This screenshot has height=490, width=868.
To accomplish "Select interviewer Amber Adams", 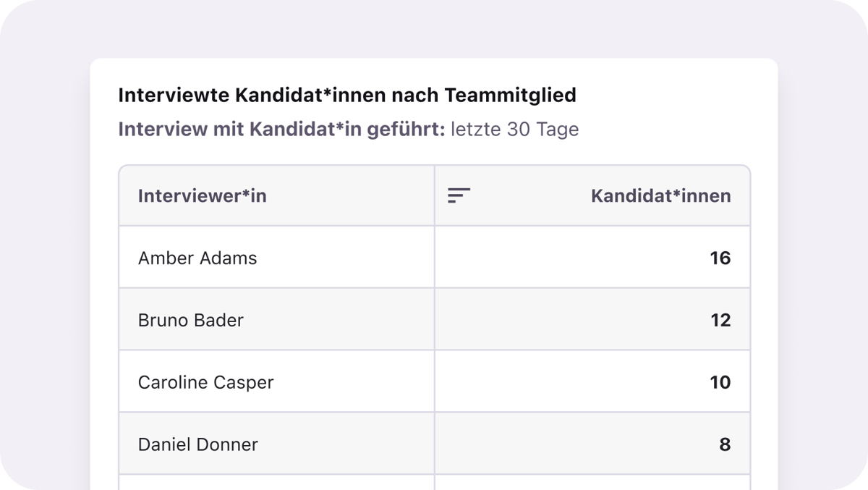I will pyautogui.click(x=197, y=258).
